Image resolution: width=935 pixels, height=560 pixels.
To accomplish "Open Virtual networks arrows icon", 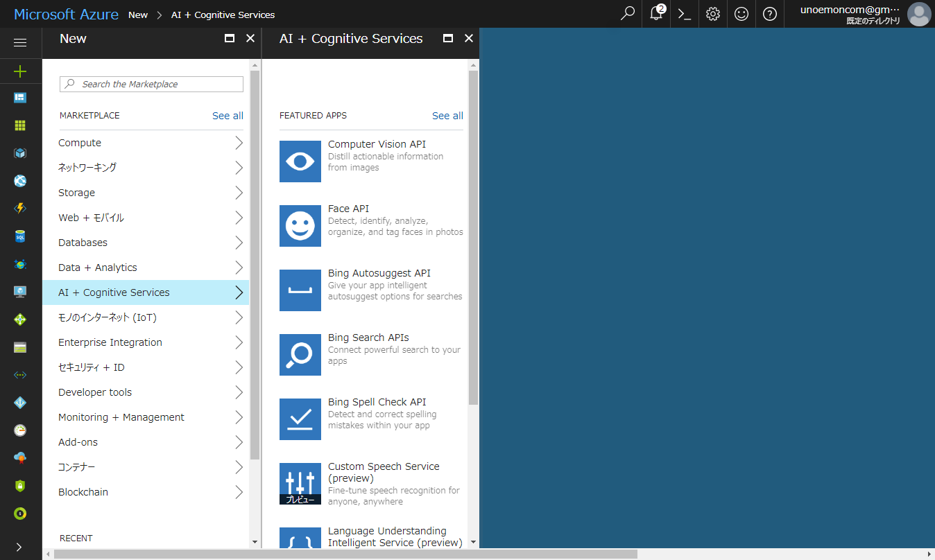I will pos(20,375).
